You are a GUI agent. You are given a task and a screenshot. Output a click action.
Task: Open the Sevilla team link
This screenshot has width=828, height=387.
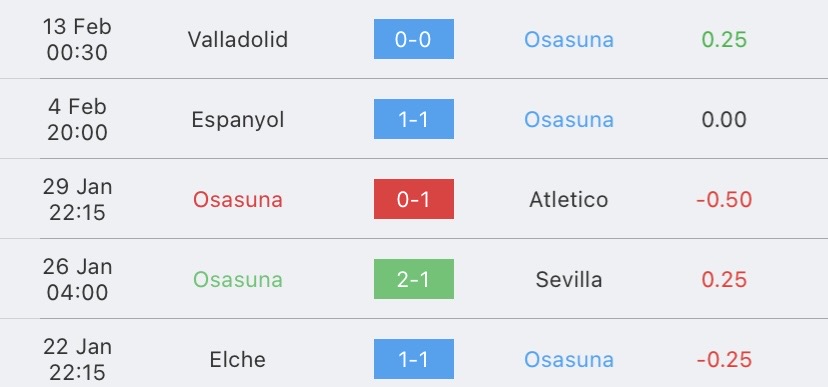point(569,279)
